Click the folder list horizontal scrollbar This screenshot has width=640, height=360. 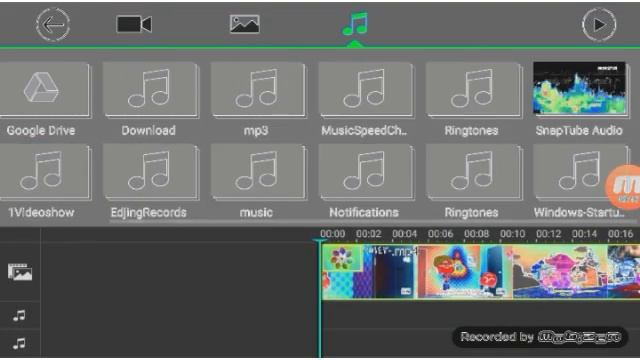(373, 222)
